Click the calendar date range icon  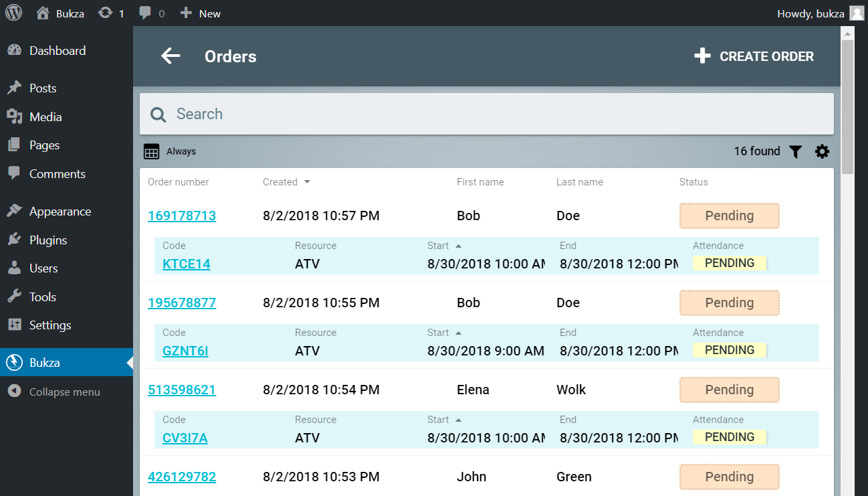(x=152, y=152)
